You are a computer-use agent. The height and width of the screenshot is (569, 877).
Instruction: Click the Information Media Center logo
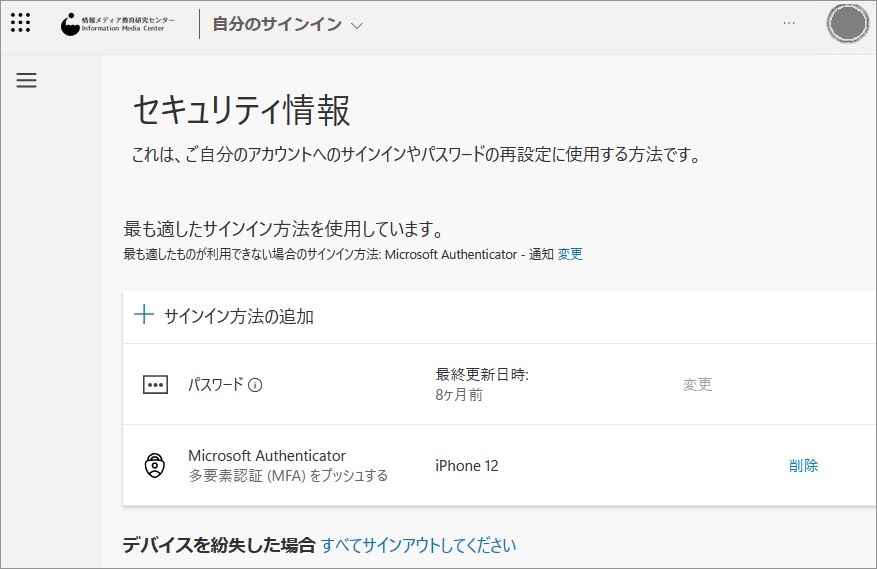(x=119, y=24)
